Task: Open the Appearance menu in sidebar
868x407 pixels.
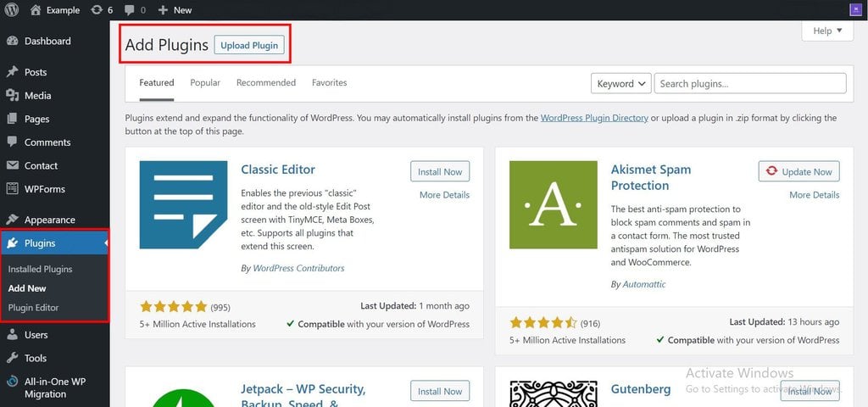Action: point(49,220)
